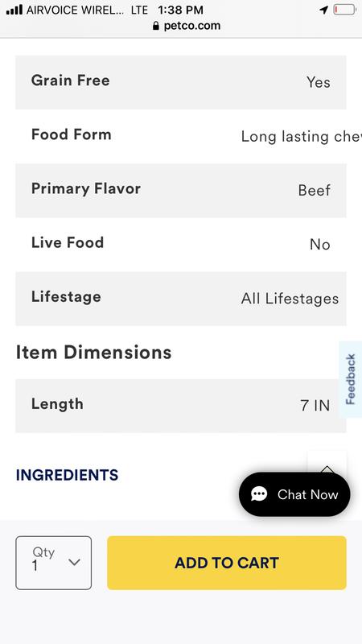
Task: Tap the INGREDIENTS heading
Action: (x=68, y=475)
